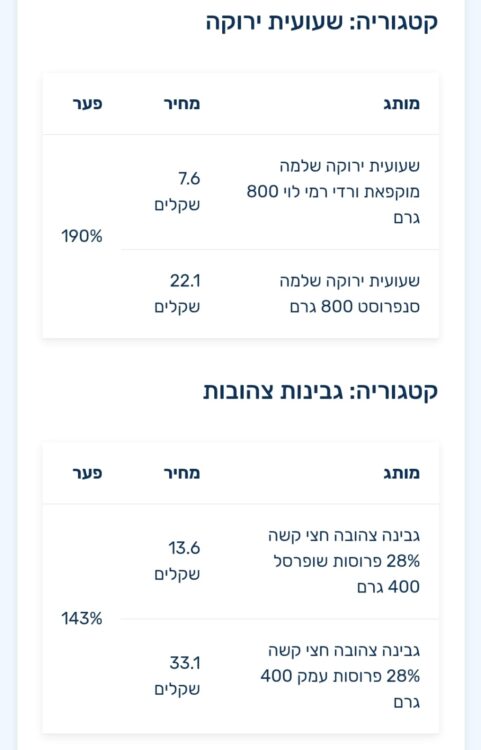Select the מותג column header in cheese table
This screenshot has height=750, width=481.
click(402, 473)
